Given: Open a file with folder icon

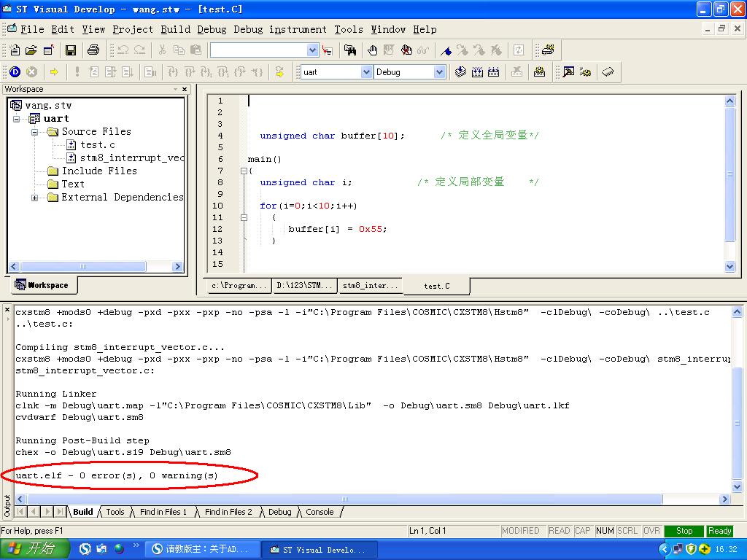Looking at the screenshot, I should pyautogui.click(x=31, y=50).
